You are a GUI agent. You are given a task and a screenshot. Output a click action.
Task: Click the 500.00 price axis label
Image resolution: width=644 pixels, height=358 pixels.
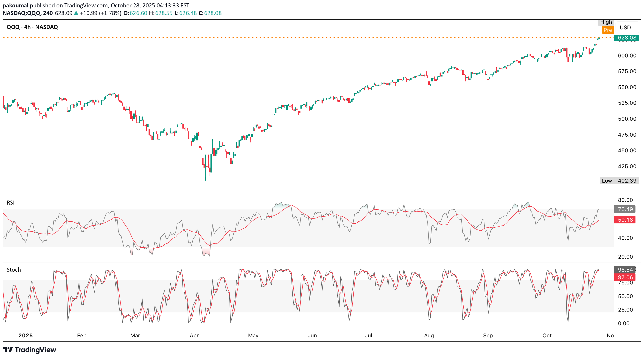pos(627,119)
